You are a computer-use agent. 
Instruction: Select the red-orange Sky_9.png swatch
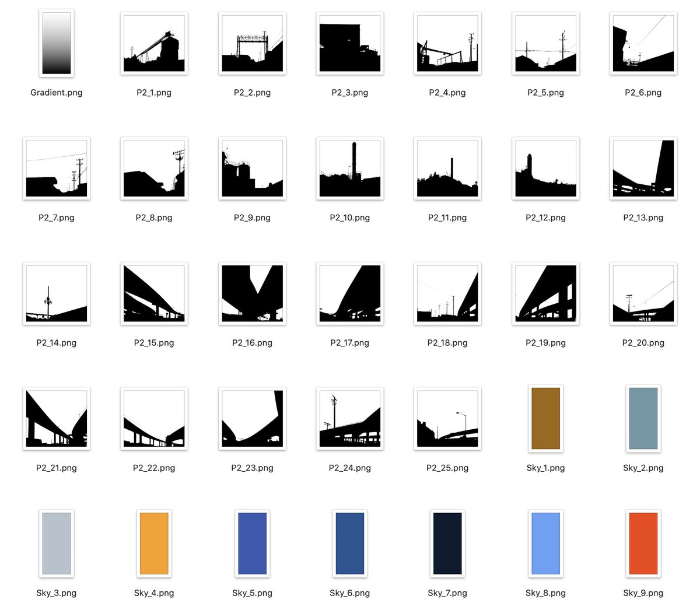point(643,544)
